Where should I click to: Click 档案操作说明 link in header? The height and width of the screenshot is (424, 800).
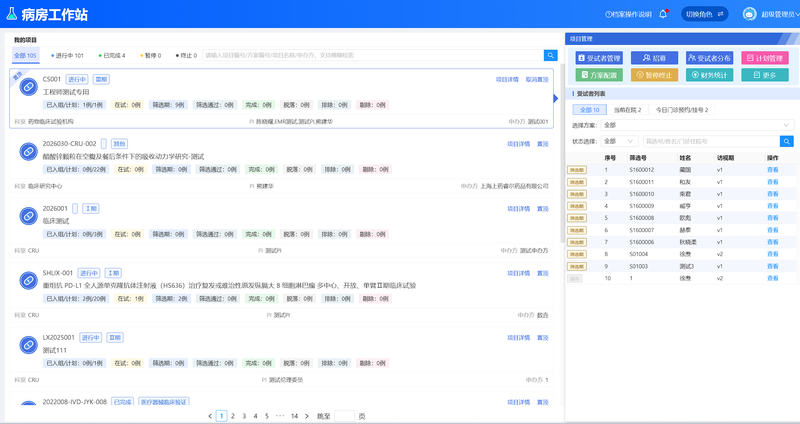pyautogui.click(x=632, y=14)
